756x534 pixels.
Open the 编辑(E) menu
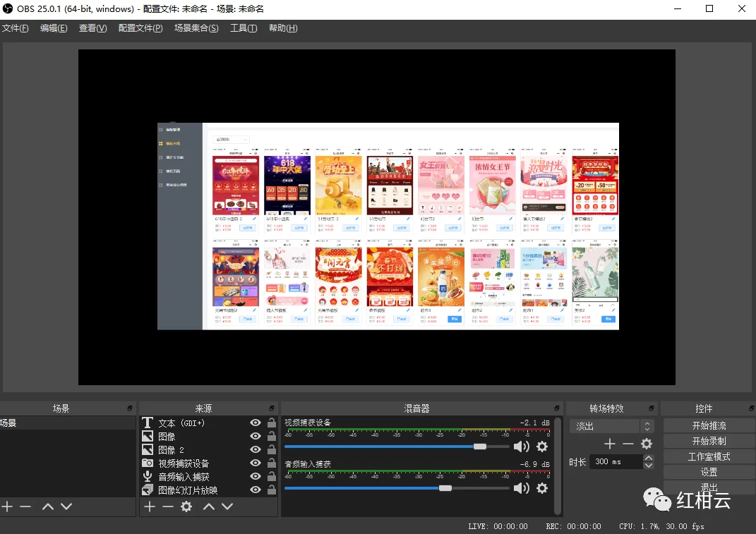tap(54, 28)
